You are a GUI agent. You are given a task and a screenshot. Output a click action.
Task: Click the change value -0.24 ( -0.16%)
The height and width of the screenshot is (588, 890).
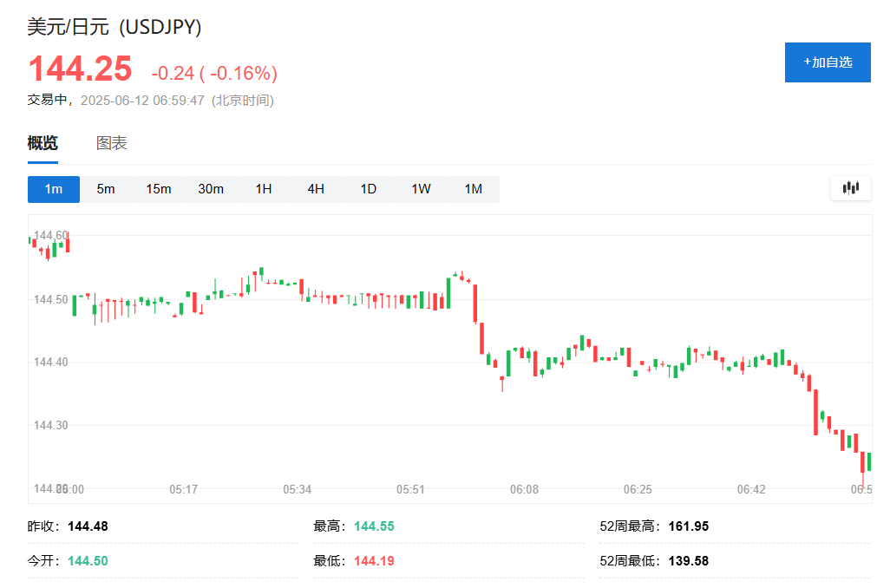click(214, 73)
